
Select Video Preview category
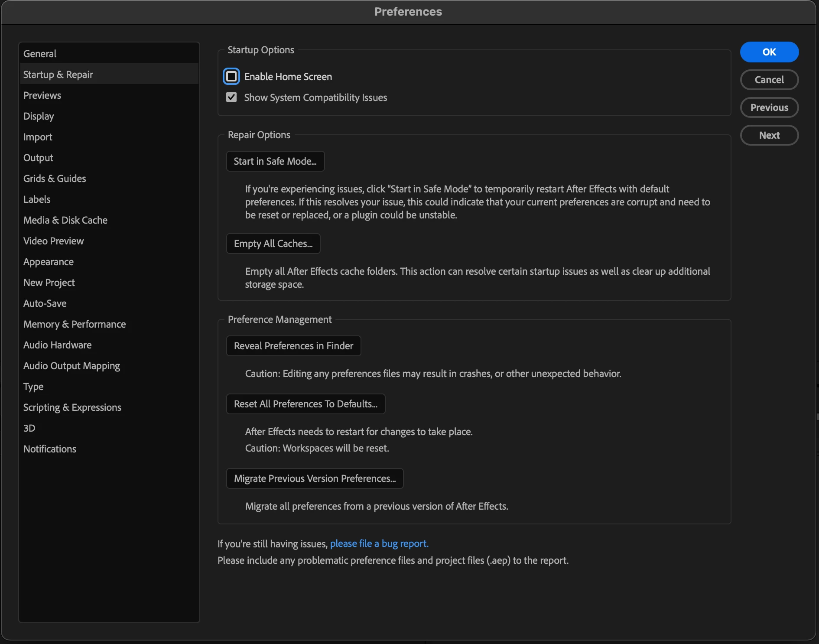[109, 241]
